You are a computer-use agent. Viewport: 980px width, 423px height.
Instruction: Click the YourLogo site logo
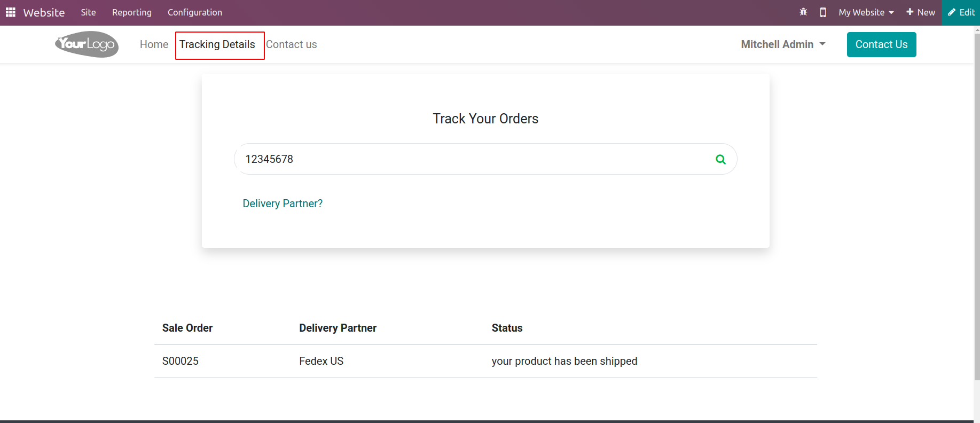pos(87,44)
